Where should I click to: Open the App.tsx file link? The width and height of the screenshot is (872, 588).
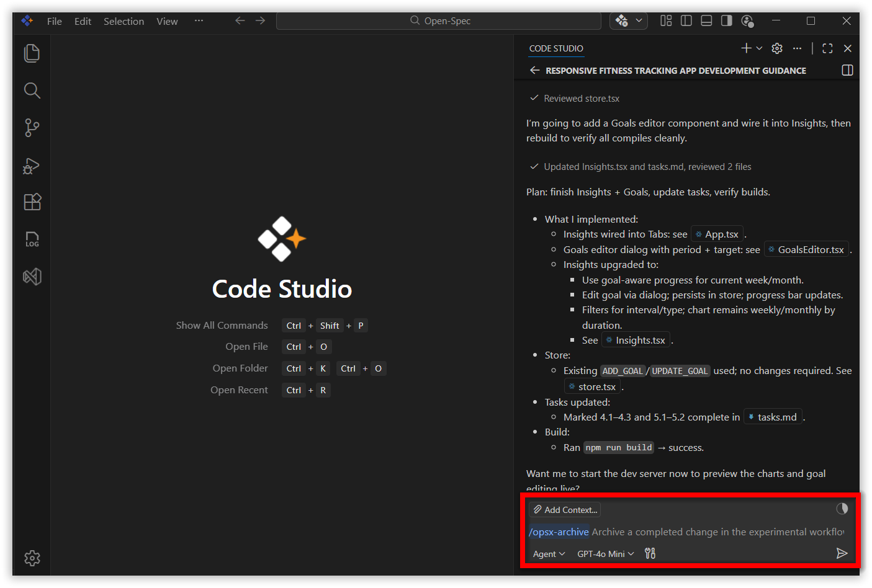(717, 234)
